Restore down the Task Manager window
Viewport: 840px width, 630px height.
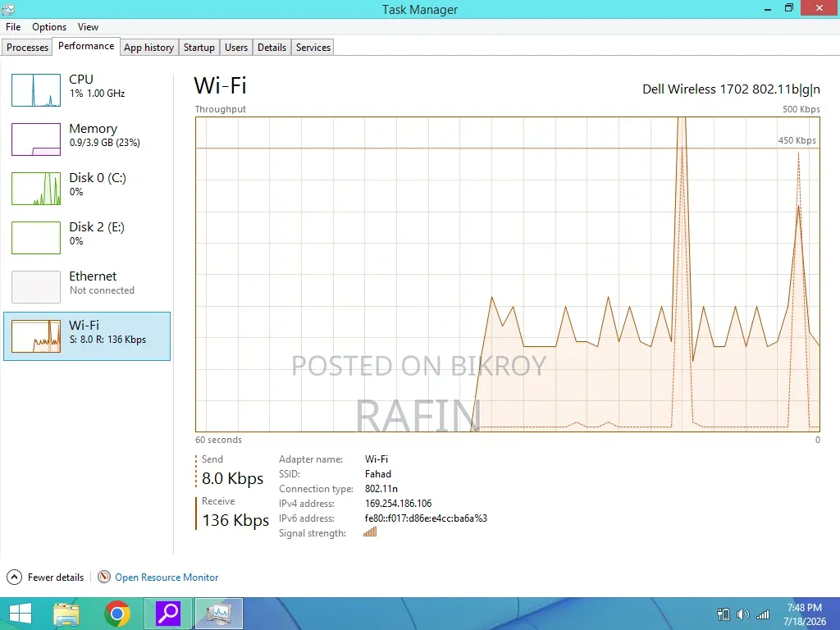[789, 8]
